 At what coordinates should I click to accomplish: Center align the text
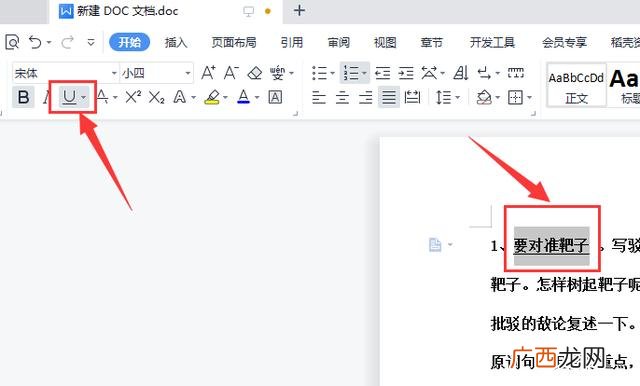point(342,97)
